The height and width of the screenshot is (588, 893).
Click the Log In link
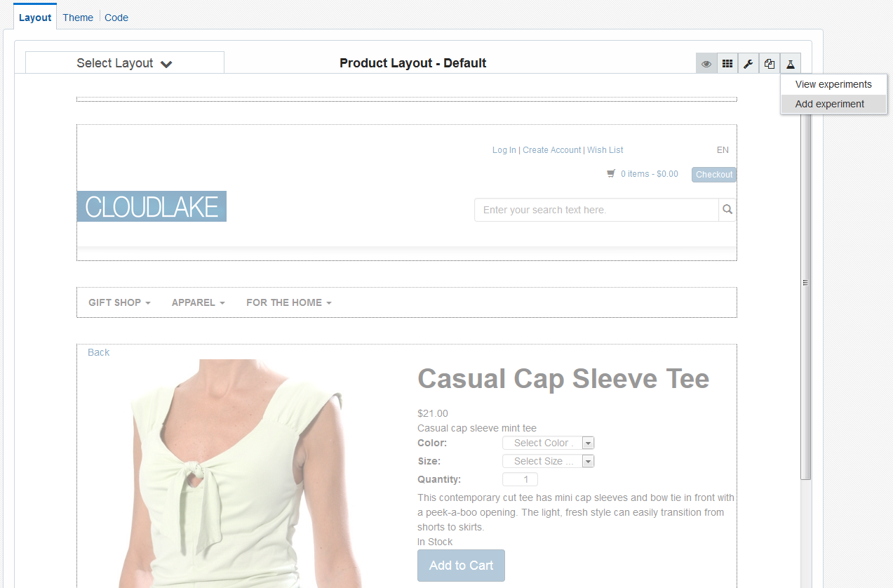(x=504, y=150)
